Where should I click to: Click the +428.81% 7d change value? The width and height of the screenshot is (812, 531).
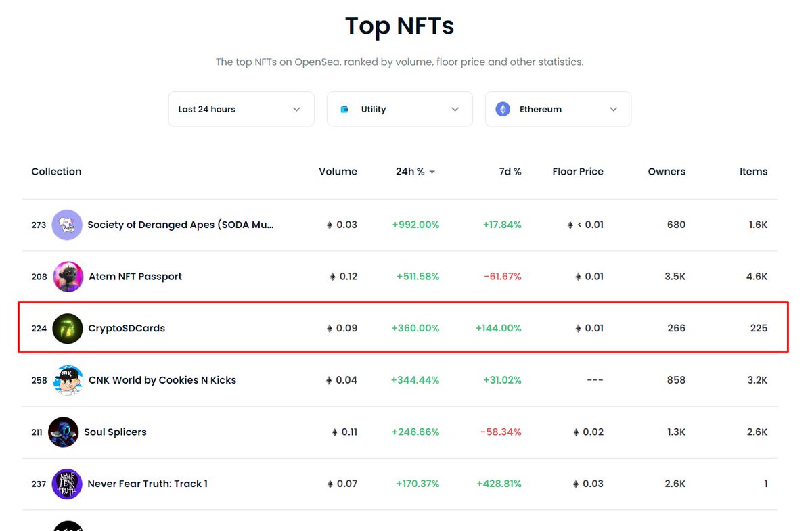(x=499, y=484)
